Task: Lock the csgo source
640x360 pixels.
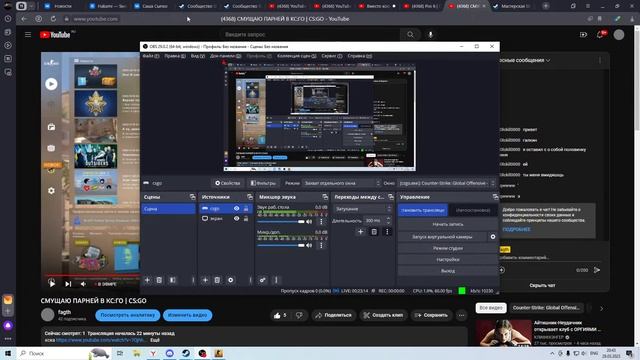Action: click(x=246, y=209)
